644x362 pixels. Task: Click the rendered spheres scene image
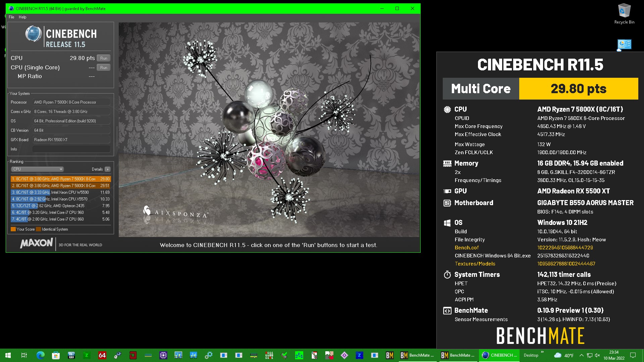point(269,130)
